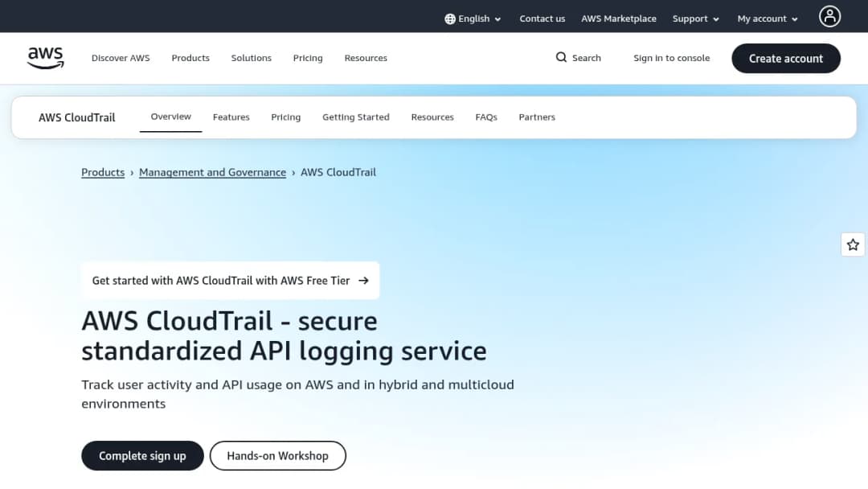Open the English language dropdown
Image resolution: width=868 pixels, height=489 pixels.
point(473,18)
